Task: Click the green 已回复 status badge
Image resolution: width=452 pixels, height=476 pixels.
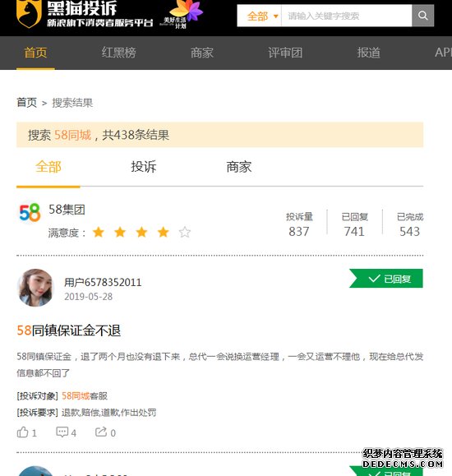Action: click(x=385, y=279)
